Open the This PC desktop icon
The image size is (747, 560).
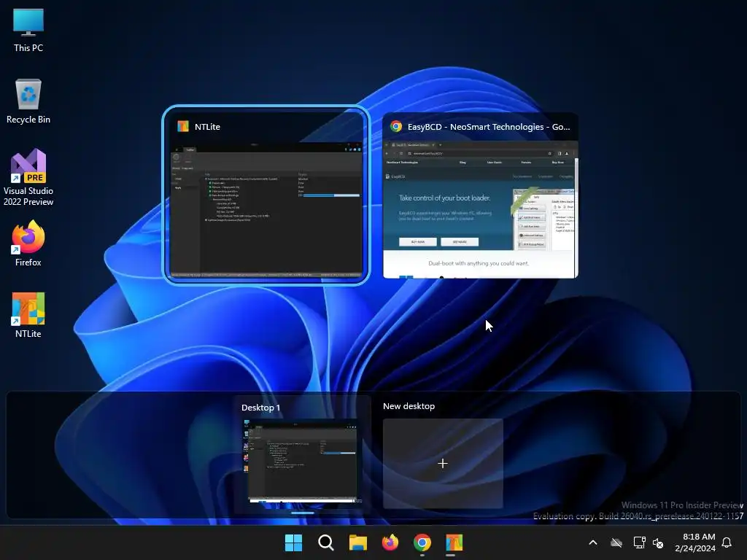28,30
